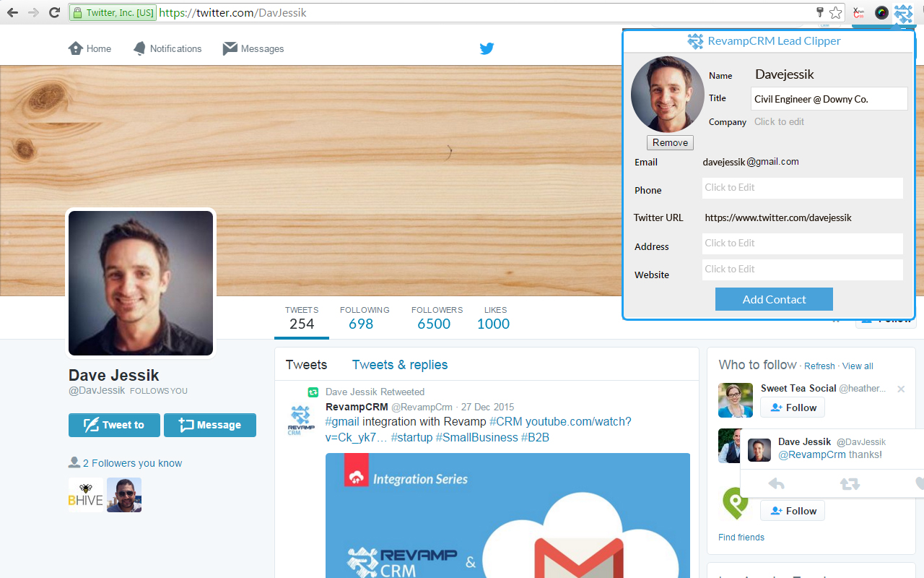Image resolution: width=924 pixels, height=578 pixels.
Task: View Likes 1000
Action: (x=494, y=318)
